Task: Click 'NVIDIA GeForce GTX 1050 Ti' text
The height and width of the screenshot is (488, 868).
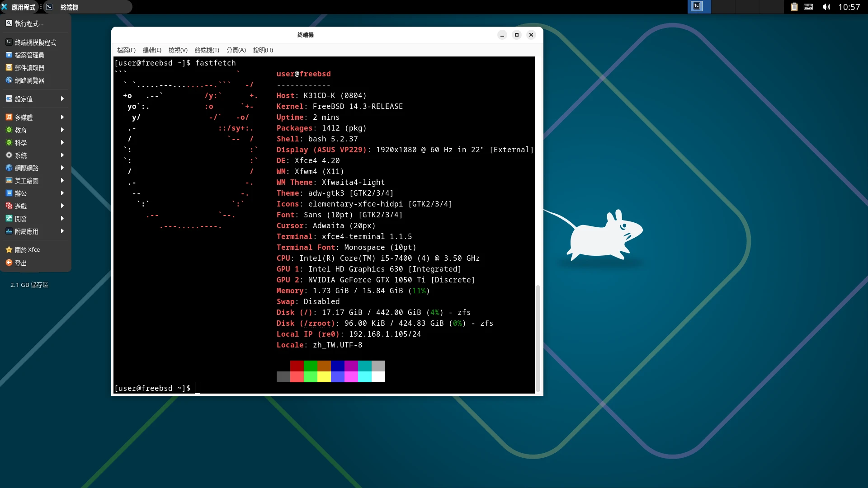Action: pos(367,280)
